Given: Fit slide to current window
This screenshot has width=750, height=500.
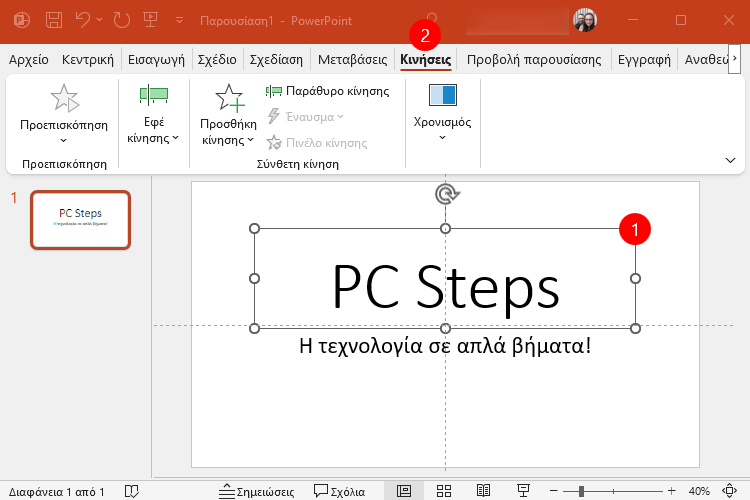Looking at the screenshot, I should pos(729,491).
